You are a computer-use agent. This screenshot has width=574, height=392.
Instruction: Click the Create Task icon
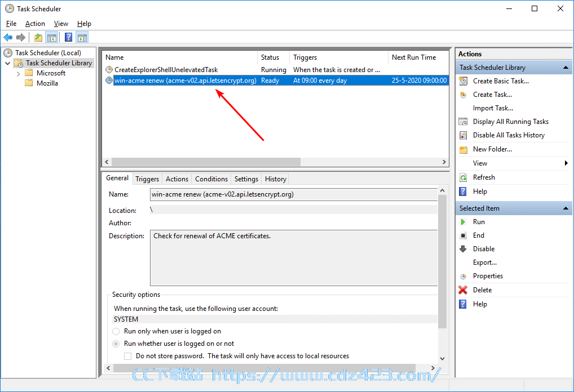click(x=463, y=95)
